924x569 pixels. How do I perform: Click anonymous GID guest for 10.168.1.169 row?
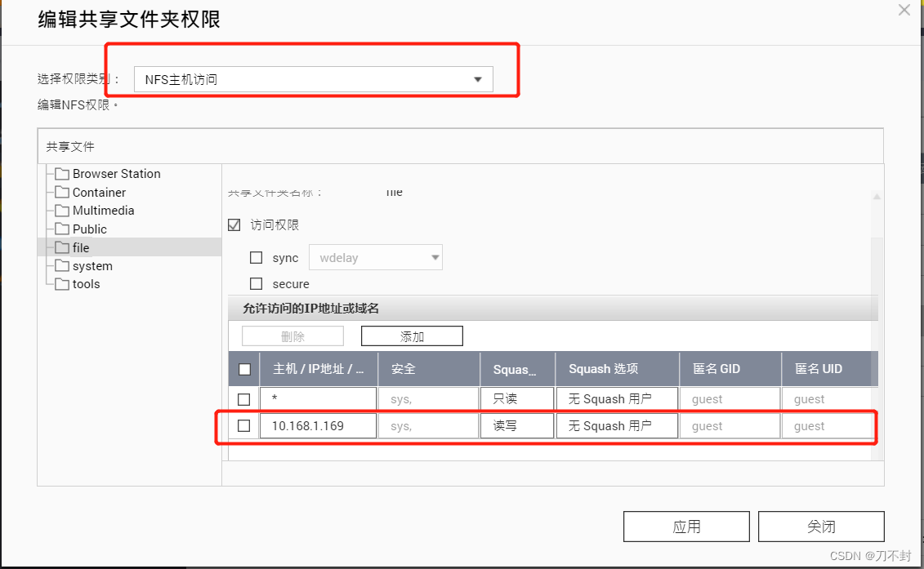[730, 426]
